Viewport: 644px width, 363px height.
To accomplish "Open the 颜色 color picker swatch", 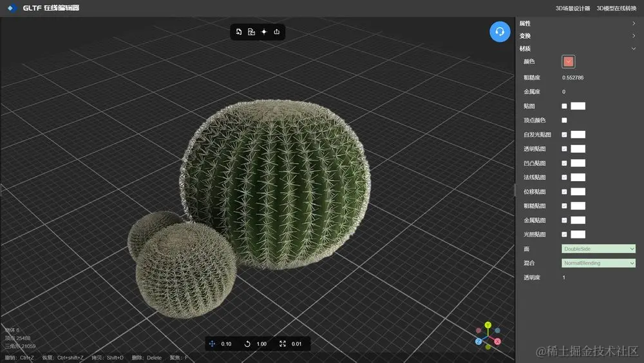I will (x=569, y=62).
